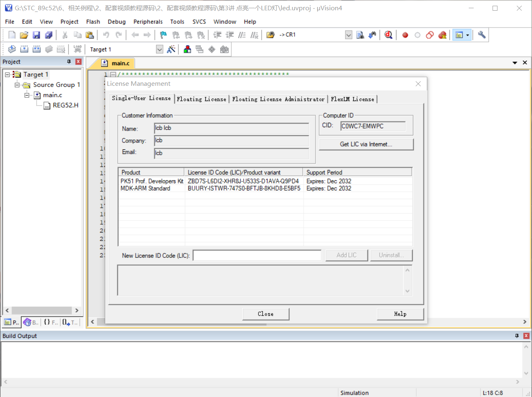Click the Paste clipboard icon

[x=90, y=35]
